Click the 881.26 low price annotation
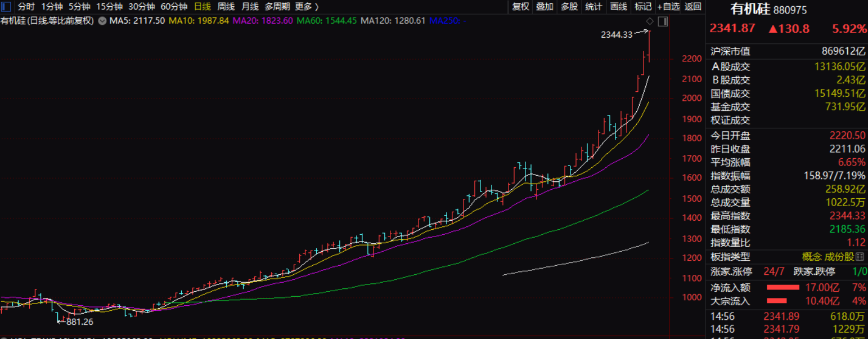 [79, 322]
